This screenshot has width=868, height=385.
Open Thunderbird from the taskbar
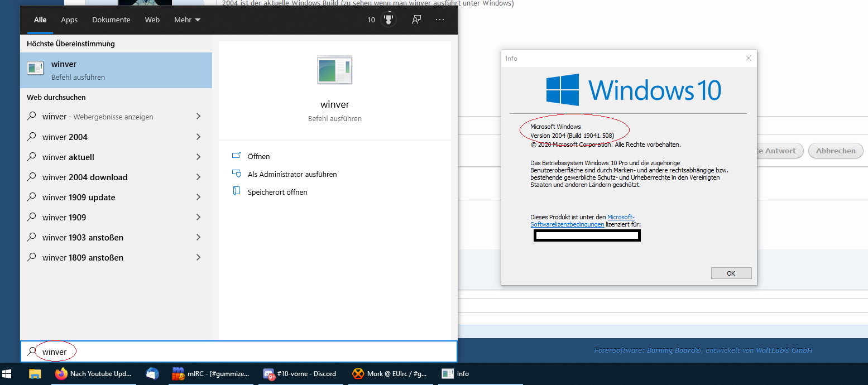pyautogui.click(x=152, y=374)
